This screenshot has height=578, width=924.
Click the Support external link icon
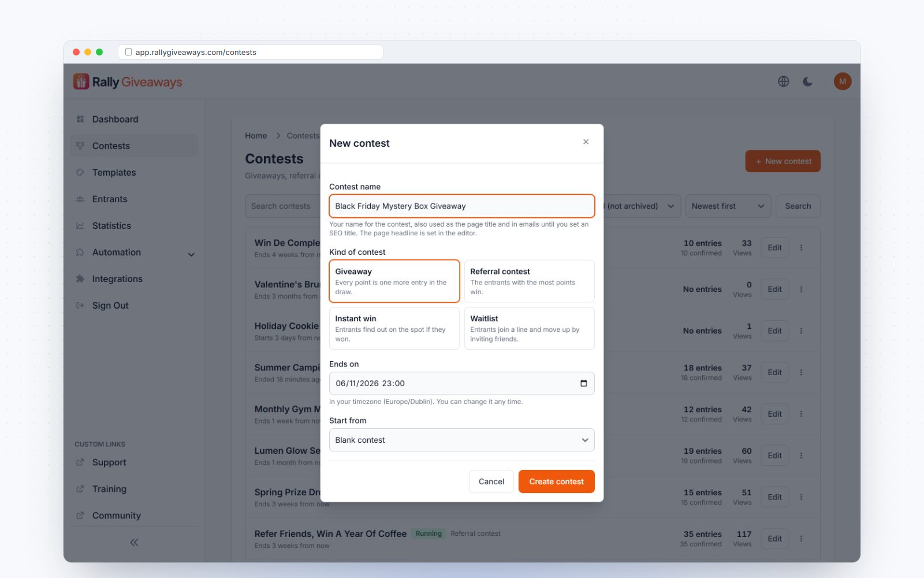tap(80, 462)
